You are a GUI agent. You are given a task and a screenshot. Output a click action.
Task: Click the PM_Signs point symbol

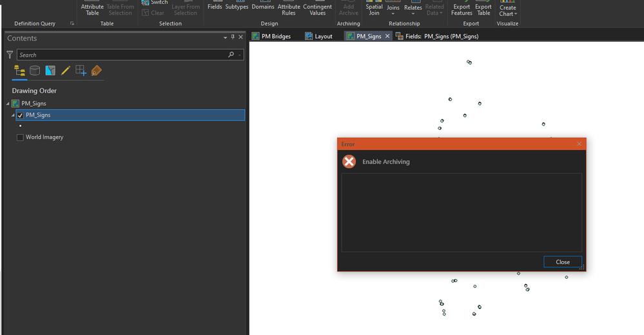coord(20,126)
